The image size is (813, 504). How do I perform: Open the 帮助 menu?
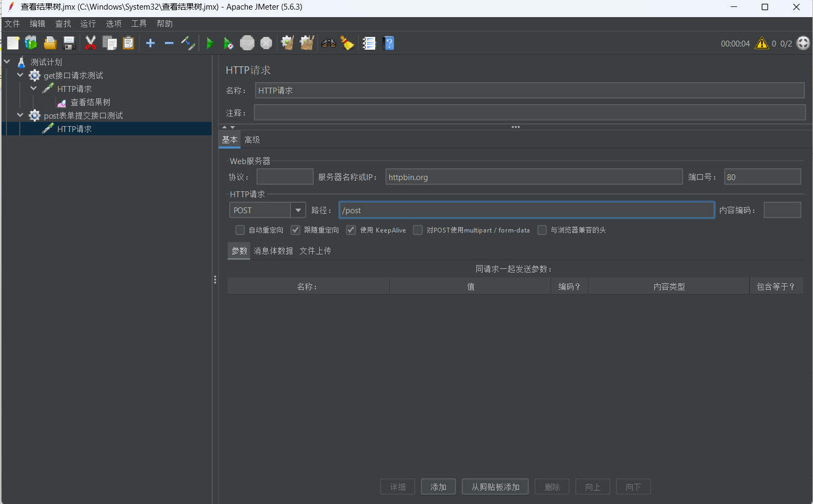coord(165,24)
